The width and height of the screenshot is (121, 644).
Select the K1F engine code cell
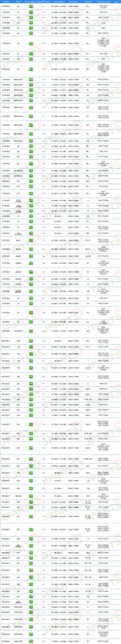coord(103,59)
